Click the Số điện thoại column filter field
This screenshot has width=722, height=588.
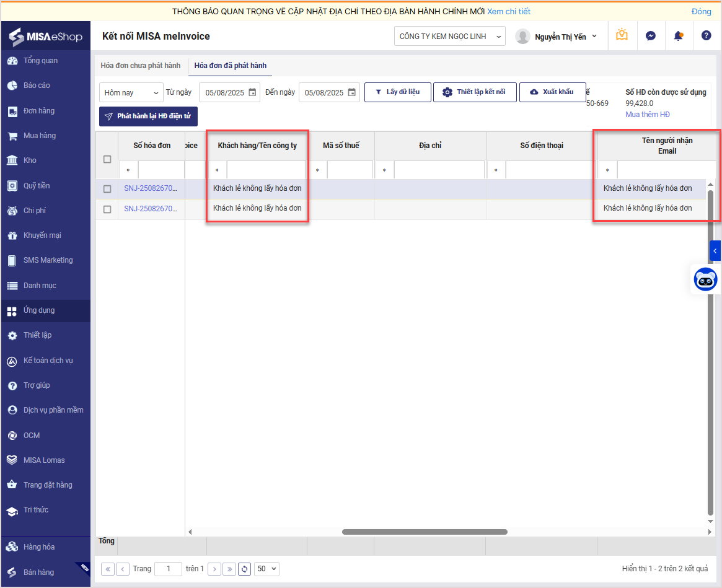point(551,170)
